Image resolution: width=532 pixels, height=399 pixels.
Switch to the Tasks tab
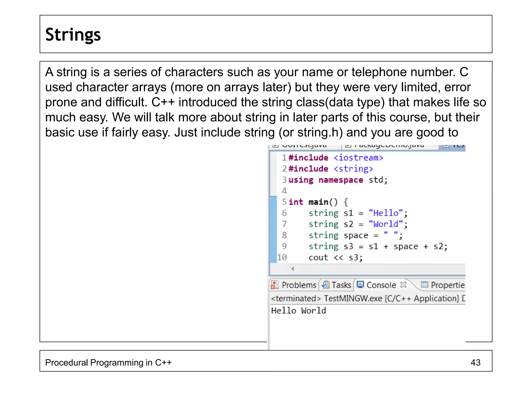(336, 285)
